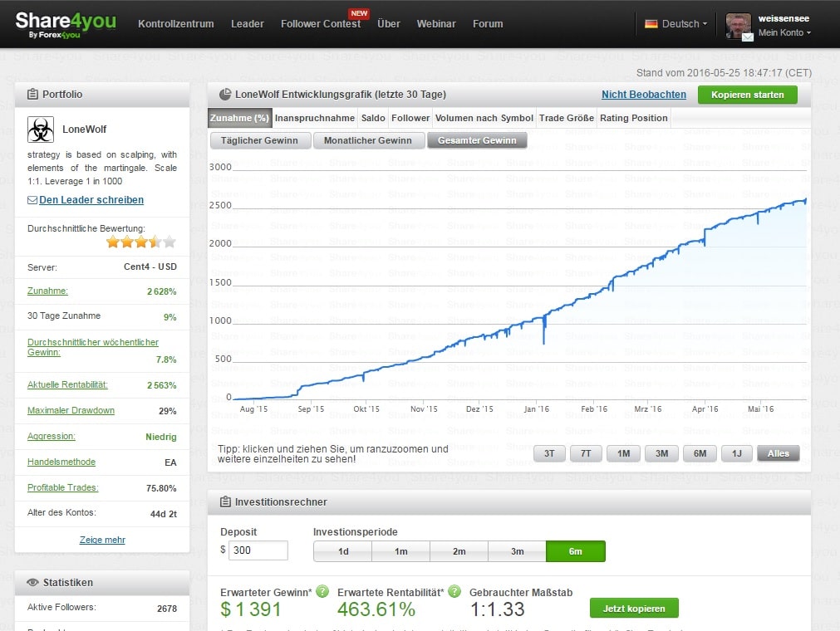Click envelope icon next to Den Leader schreiben
The width and height of the screenshot is (840, 631).
pyautogui.click(x=32, y=200)
